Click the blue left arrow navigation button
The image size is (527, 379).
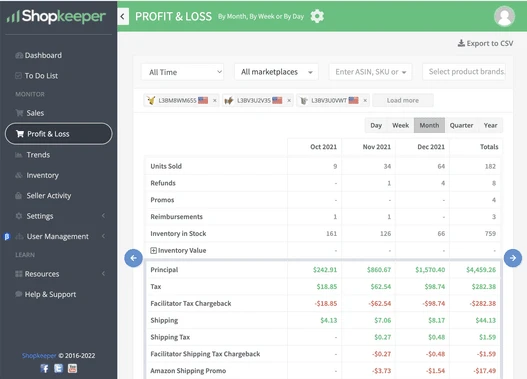point(133,258)
